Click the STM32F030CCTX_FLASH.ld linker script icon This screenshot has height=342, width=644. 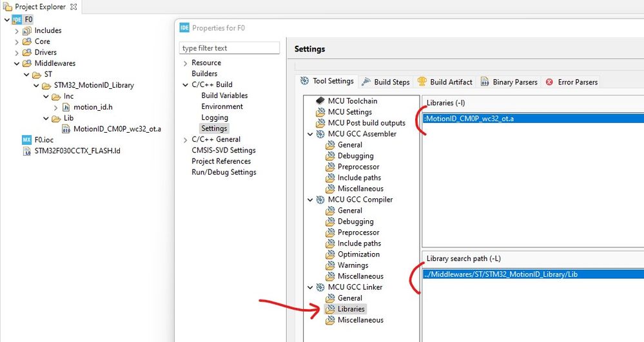[x=26, y=151]
